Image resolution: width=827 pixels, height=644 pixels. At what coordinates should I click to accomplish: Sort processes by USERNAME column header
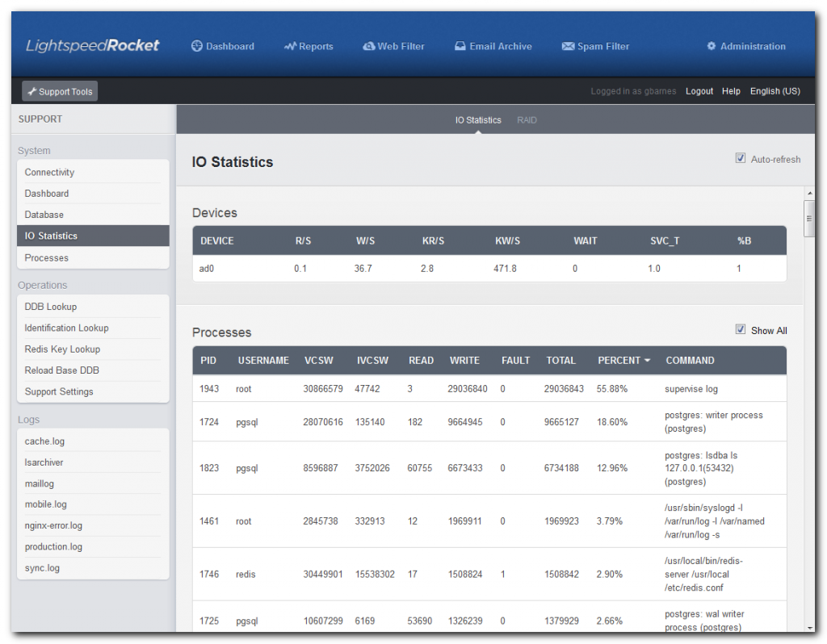(x=263, y=361)
